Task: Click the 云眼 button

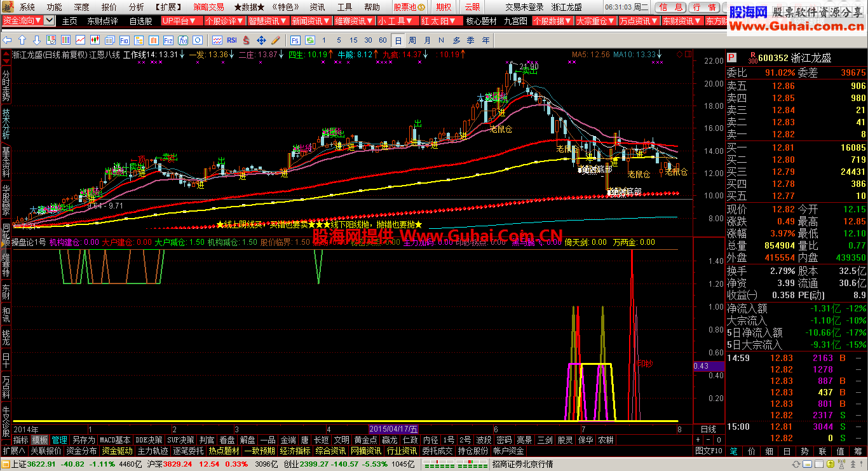Action: click(473, 7)
